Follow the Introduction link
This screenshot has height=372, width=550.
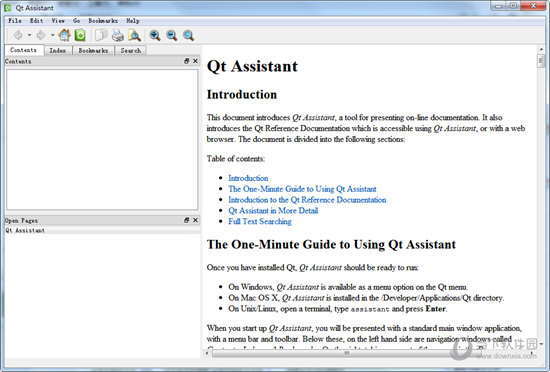coord(248,178)
